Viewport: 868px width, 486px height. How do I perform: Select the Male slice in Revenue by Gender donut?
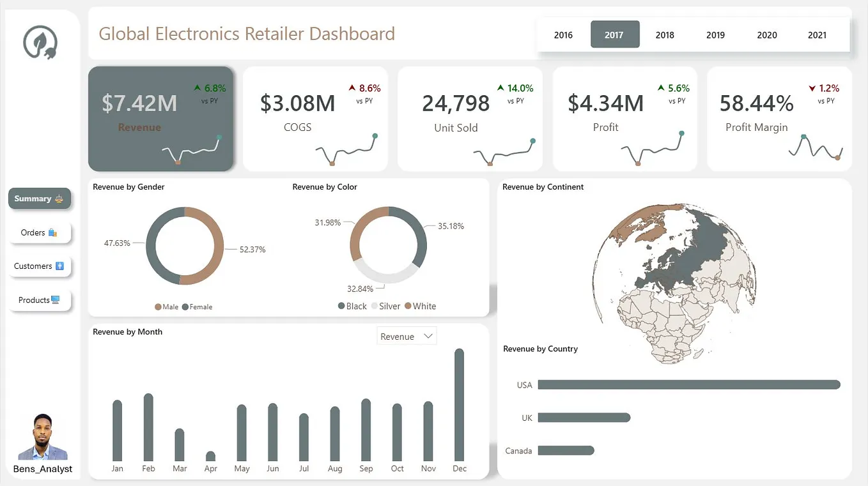pos(217,249)
